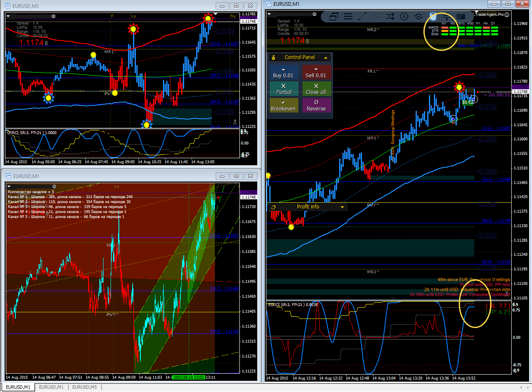Screen dimensions: 532x392
Task: Collapse the Control Panel with yellow arrow
Action: coord(326,57)
